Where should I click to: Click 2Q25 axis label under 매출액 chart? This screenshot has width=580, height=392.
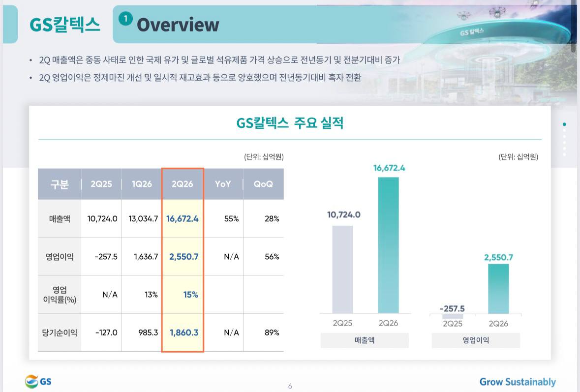click(342, 323)
